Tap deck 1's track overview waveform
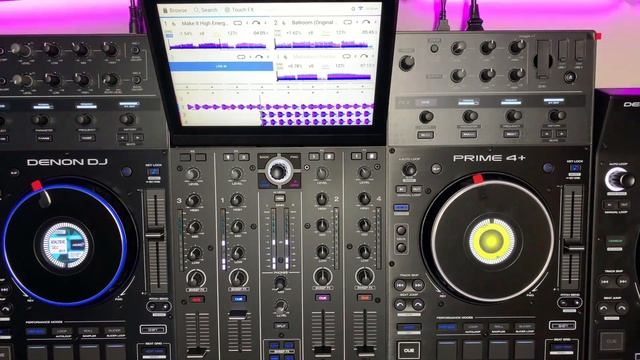 pos(218,44)
